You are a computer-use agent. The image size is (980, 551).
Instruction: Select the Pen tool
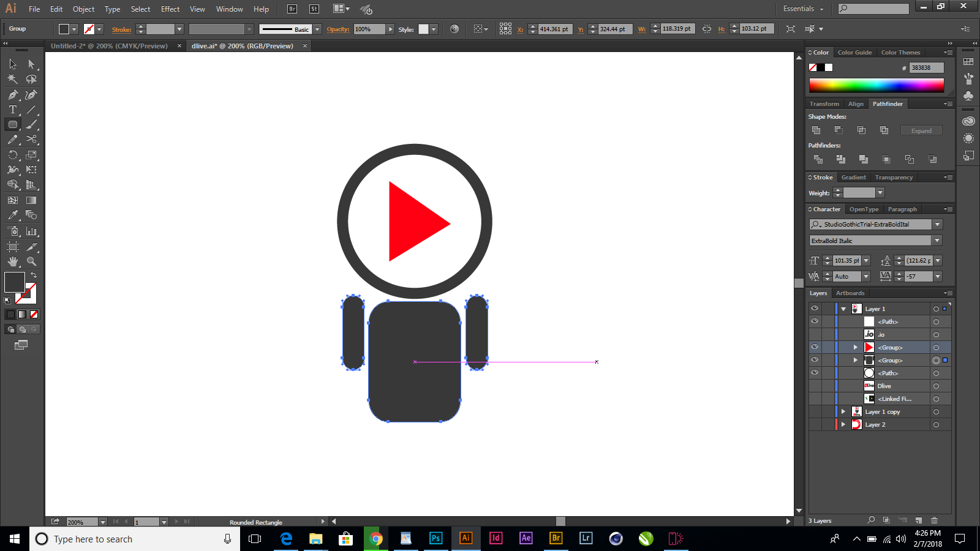pos(12,95)
